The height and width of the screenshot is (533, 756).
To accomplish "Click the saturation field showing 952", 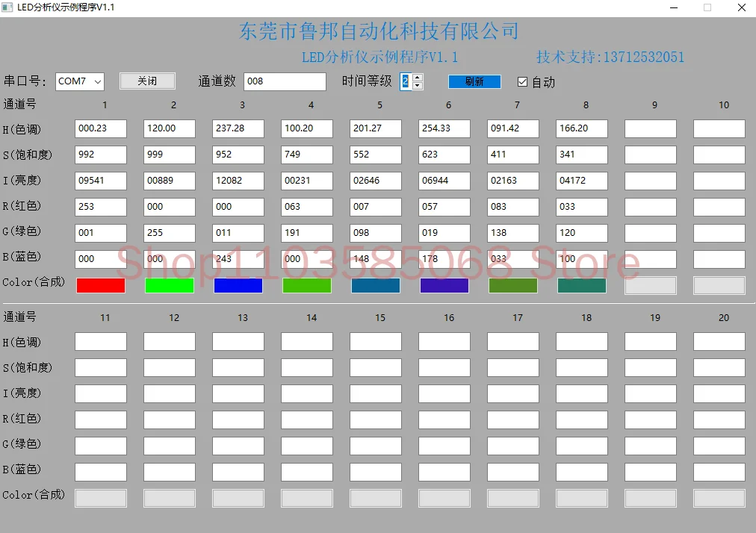I will click(238, 155).
